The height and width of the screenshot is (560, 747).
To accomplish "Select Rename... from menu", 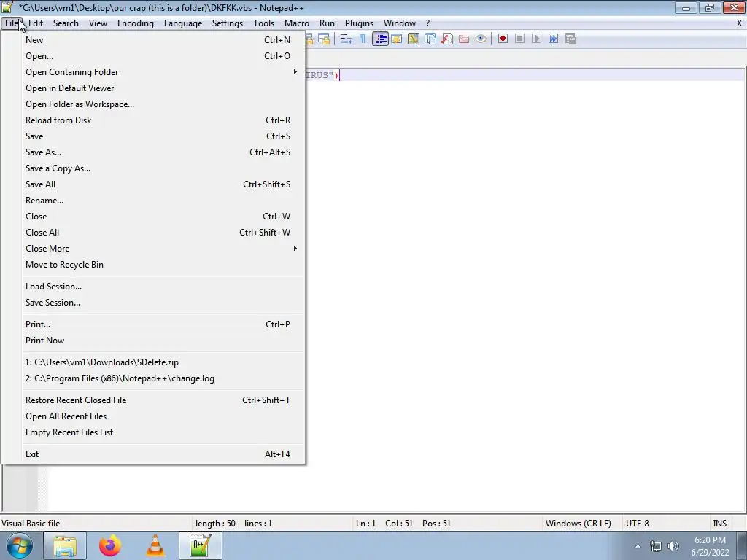I will [x=152, y=201].
